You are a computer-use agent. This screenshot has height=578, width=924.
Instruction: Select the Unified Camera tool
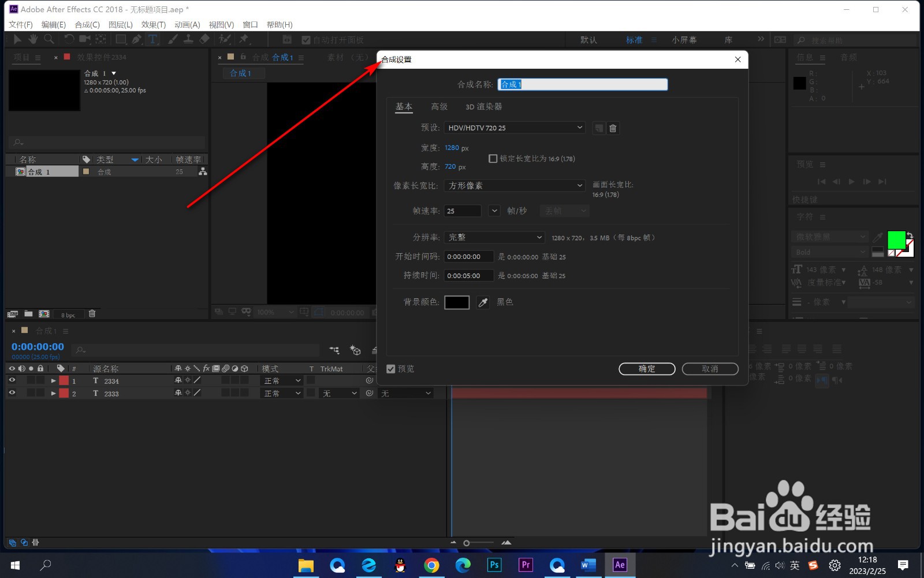[x=85, y=39]
